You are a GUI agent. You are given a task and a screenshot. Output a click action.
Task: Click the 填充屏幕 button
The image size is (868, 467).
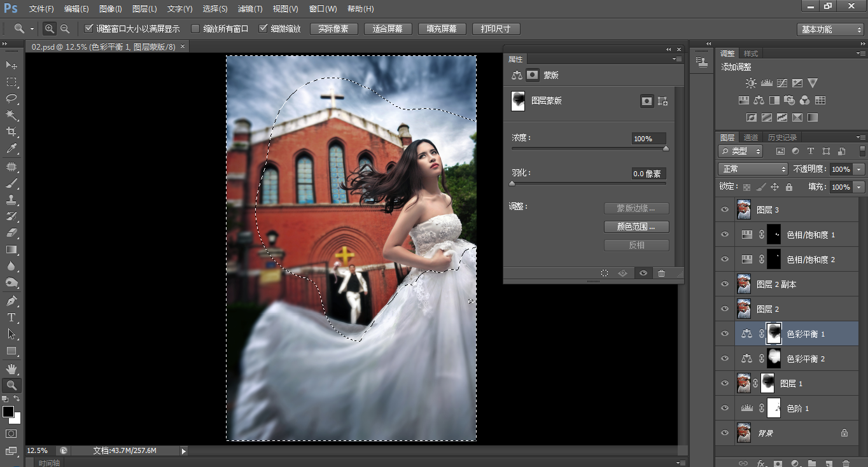tap(442, 29)
